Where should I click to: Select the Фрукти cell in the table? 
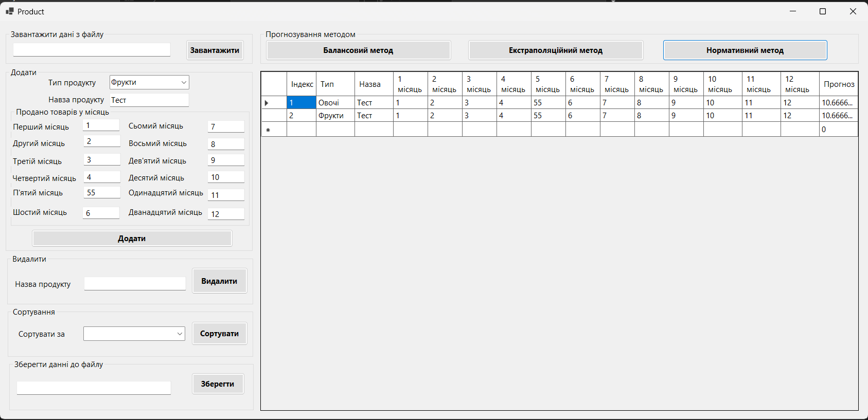(335, 116)
